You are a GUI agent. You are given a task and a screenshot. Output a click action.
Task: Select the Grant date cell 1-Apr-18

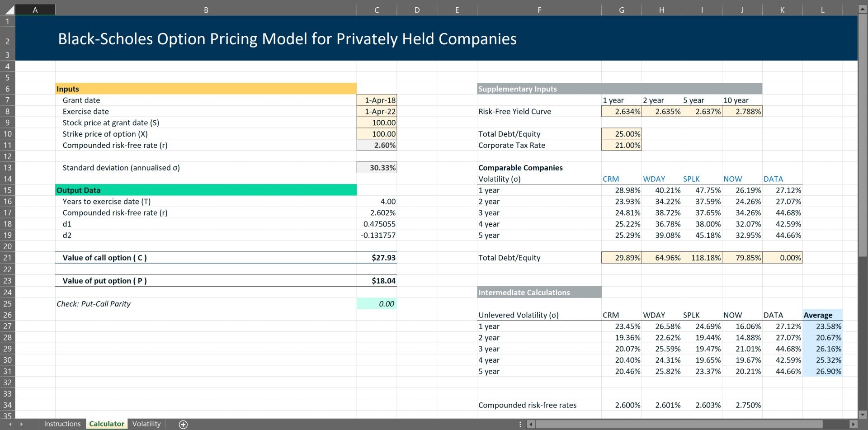click(x=377, y=100)
